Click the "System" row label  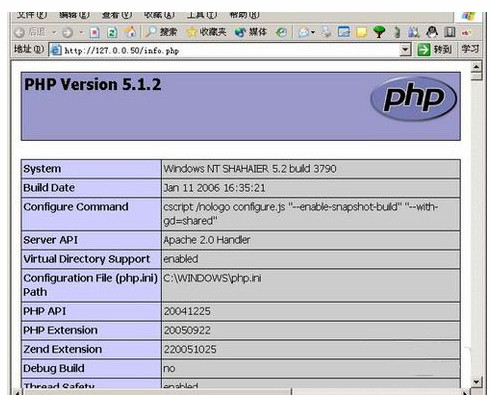[42, 169]
